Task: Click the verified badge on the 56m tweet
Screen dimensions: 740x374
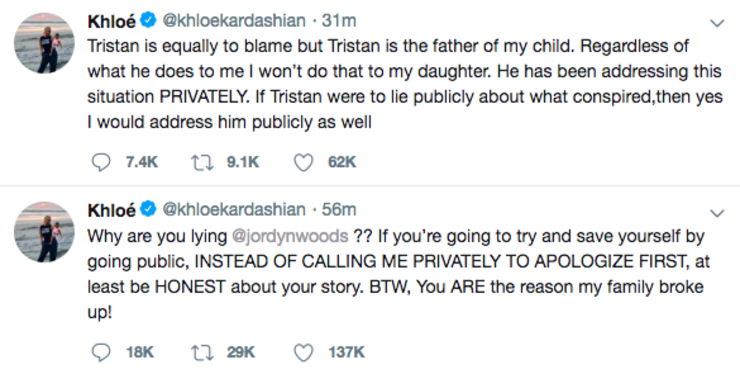Action: click(148, 209)
